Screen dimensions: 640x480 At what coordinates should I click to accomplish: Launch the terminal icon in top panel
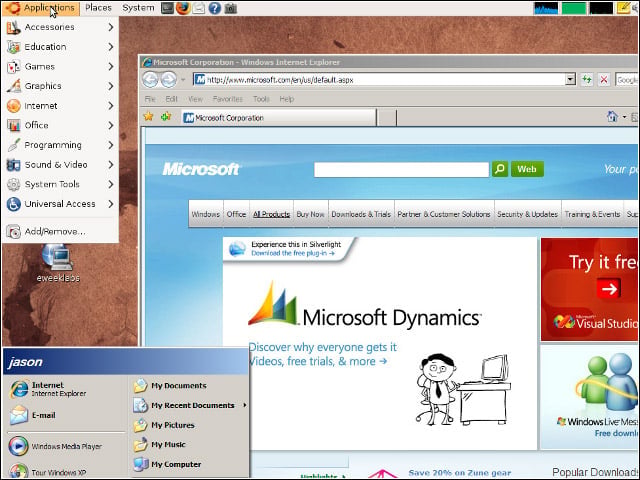[167, 8]
